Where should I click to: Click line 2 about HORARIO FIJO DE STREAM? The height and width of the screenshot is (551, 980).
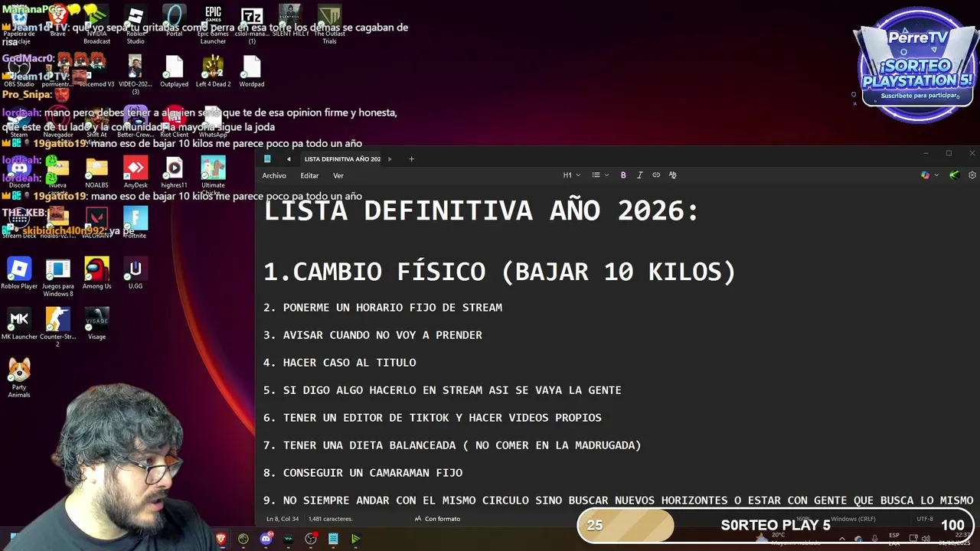coord(383,308)
